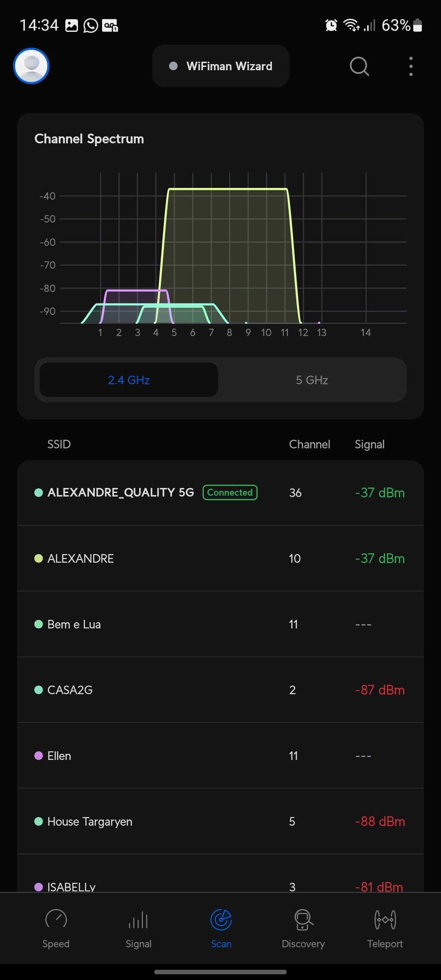Sort the list by Channel column

point(310,444)
